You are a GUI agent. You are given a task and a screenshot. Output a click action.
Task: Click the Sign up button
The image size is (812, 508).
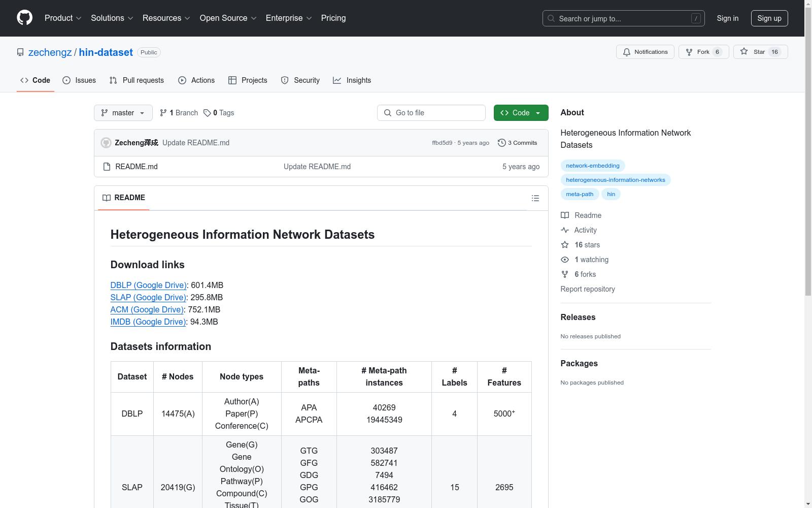tap(769, 18)
